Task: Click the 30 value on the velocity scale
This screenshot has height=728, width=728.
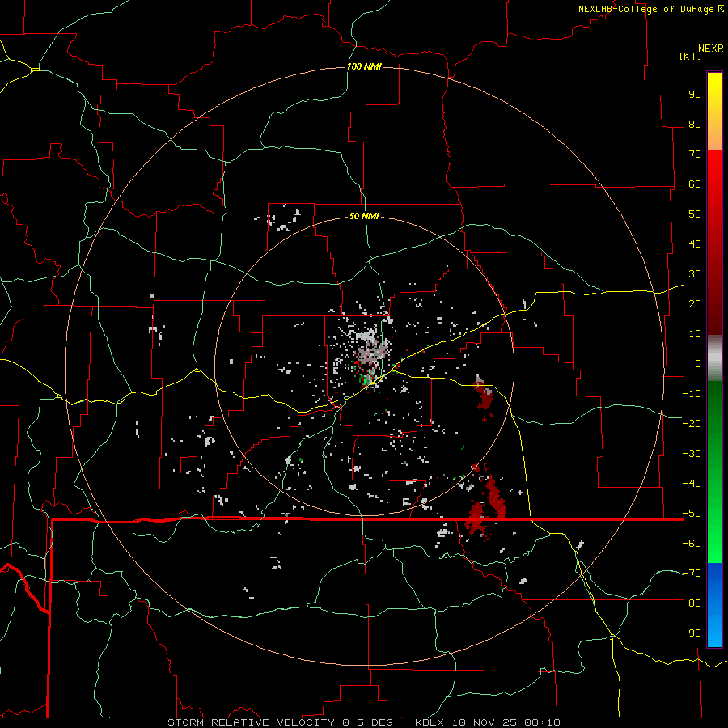Action: tap(695, 274)
